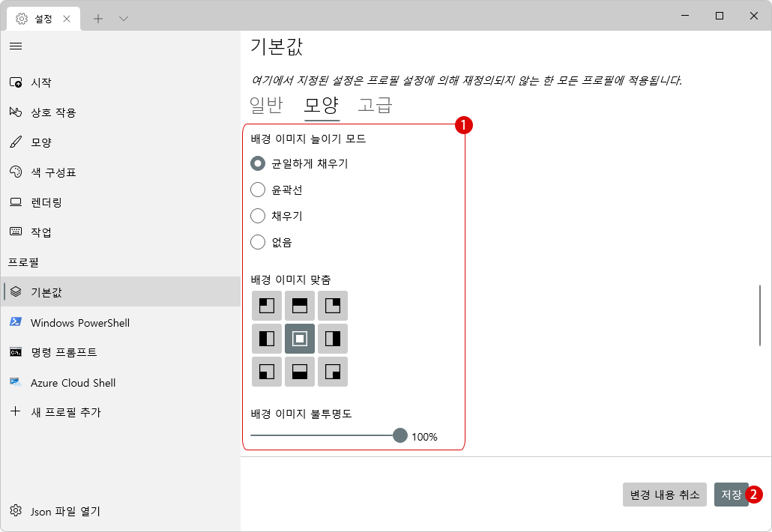Click the 명령 프롬프트 cmd icon

click(16, 352)
